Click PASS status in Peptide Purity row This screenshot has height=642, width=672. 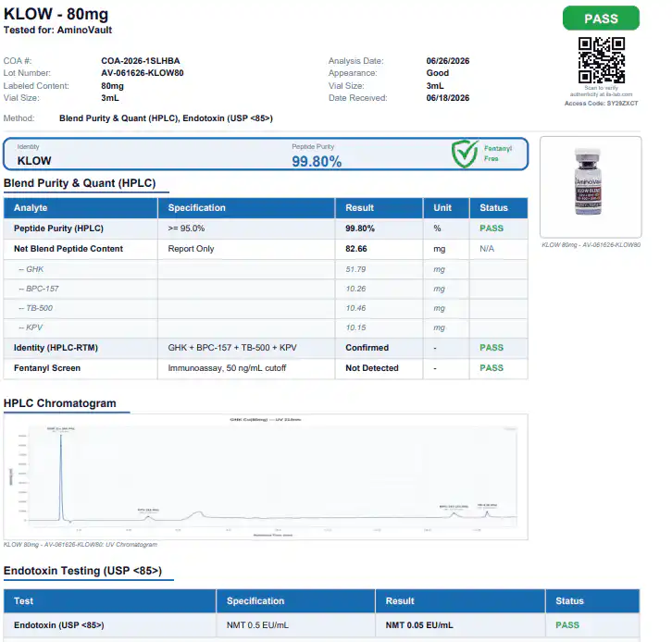click(492, 228)
